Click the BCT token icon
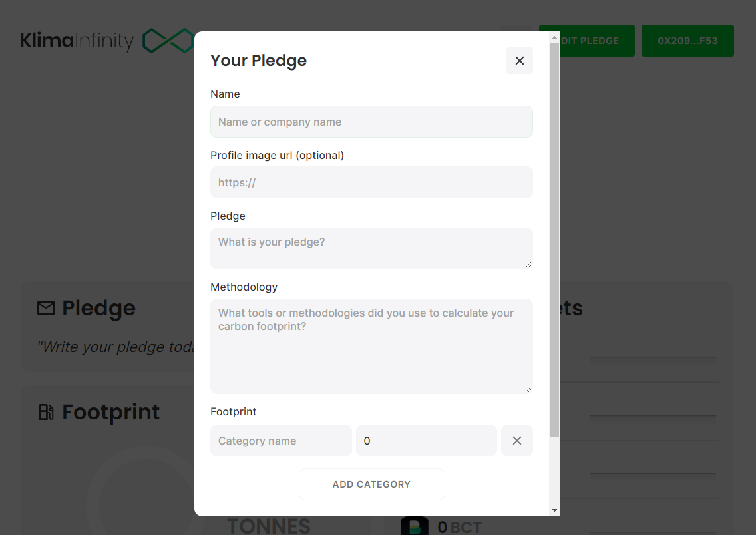 coord(415,526)
